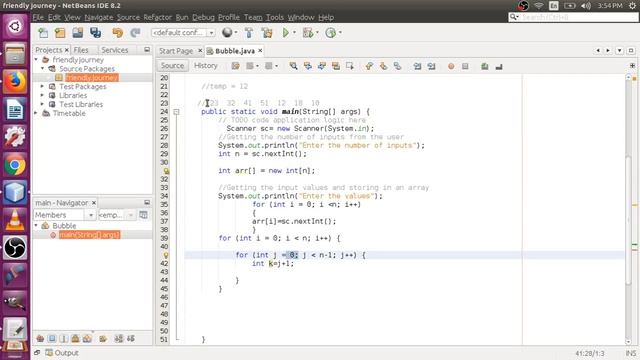Expand the Libraries node
Viewport: 640px width, 360px height.
[x=42, y=96]
